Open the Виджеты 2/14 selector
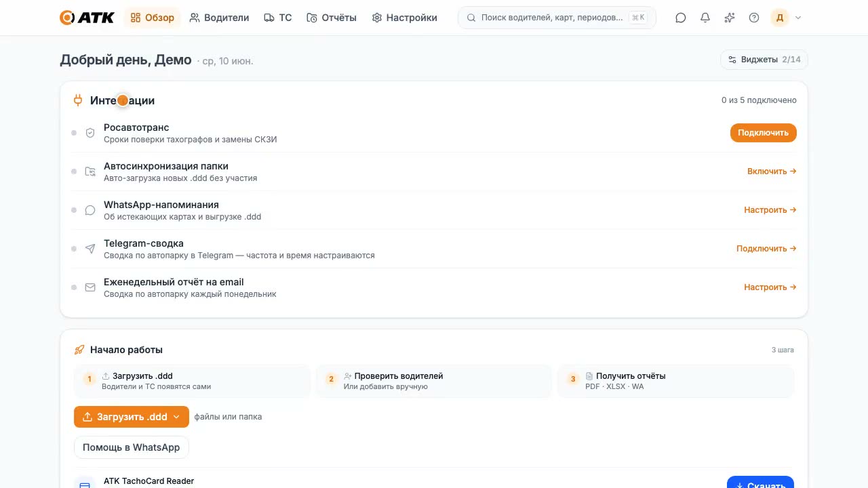Image resolution: width=868 pixels, height=488 pixels. pyautogui.click(x=764, y=60)
